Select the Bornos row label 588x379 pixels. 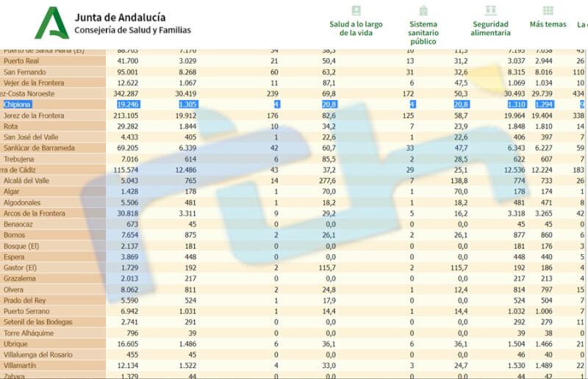14,235
